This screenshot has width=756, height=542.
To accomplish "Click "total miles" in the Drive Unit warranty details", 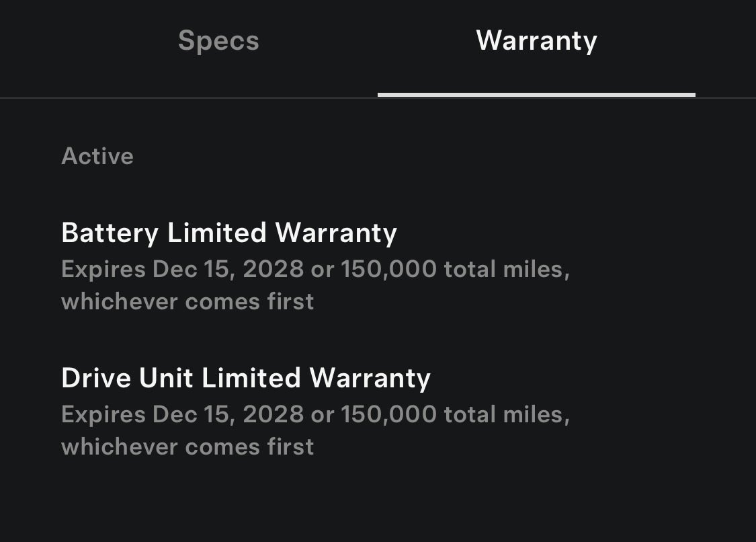I will [x=506, y=414].
